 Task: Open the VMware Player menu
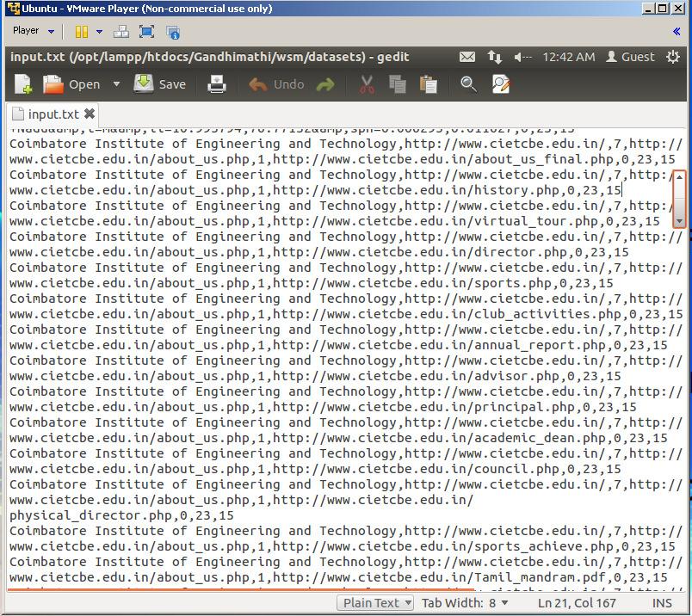click(x=33, y=30)
